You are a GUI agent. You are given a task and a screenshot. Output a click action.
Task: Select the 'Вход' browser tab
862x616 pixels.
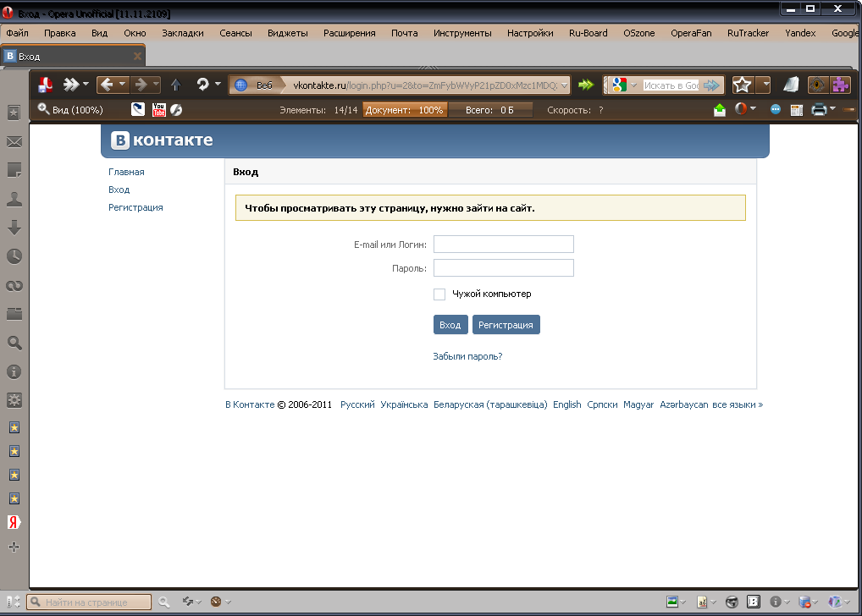pos(73,56)
